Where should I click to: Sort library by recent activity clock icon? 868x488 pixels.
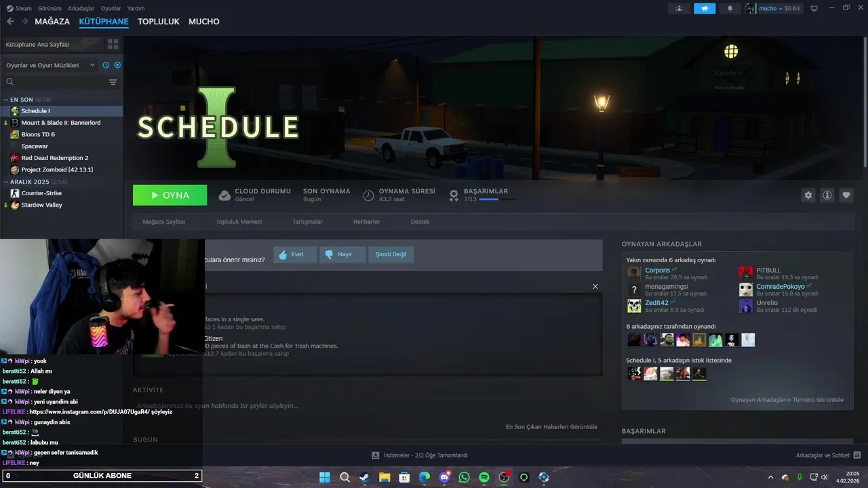[x=106, y=65]
